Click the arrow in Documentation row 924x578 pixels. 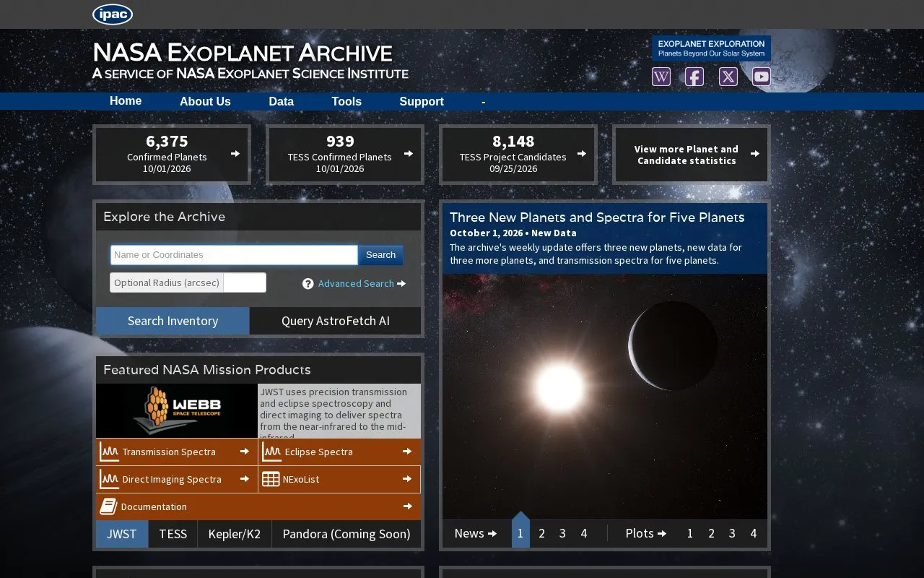pos(408,506)
